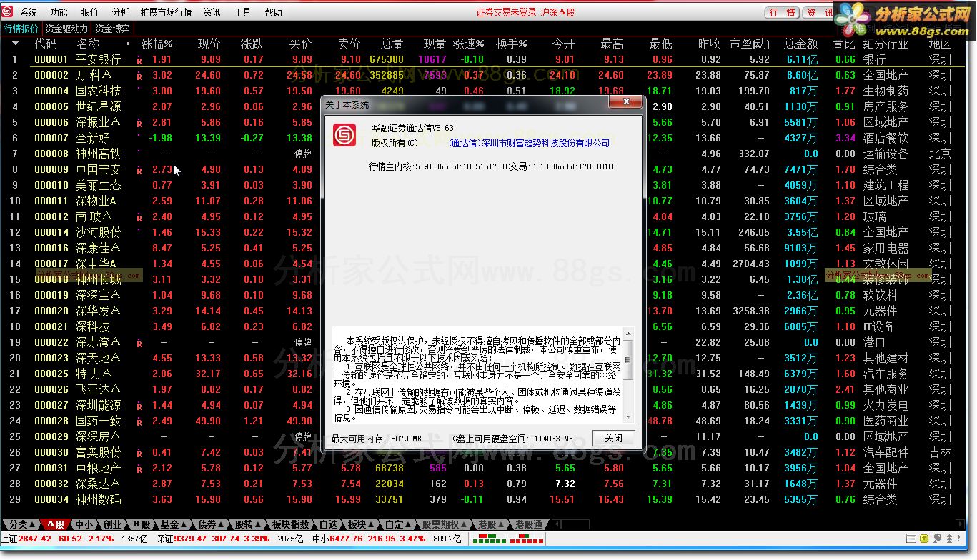Viewport: 977px width, 560px height.
Task: Click the double up-arrow status bar icon
Action: click(949, 539)
